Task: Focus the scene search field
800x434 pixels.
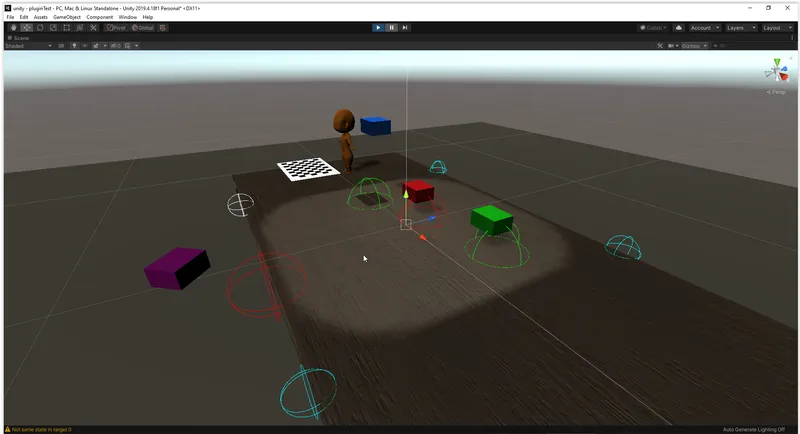Action: point(750,46)
